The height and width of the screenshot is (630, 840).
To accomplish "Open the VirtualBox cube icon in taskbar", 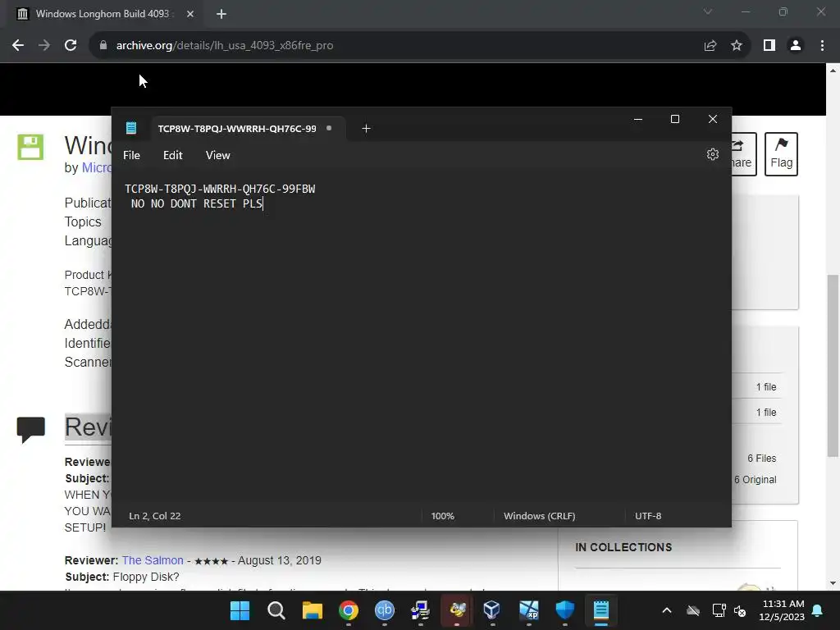I will [x=492, y=610].
